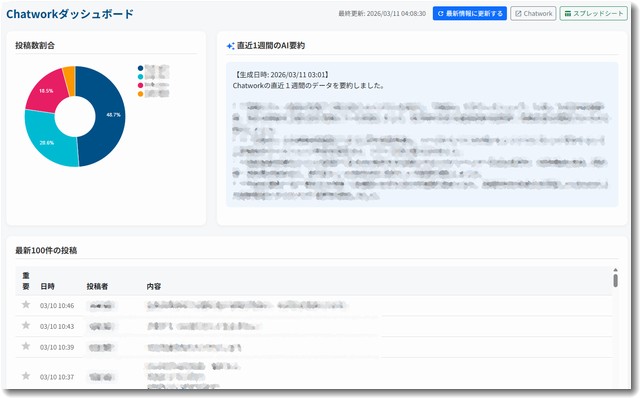Star the 03/10 10:37 post as important
The width and height of the screenshot is (640, 398).
pyautogui.click(x=26, y=376)
